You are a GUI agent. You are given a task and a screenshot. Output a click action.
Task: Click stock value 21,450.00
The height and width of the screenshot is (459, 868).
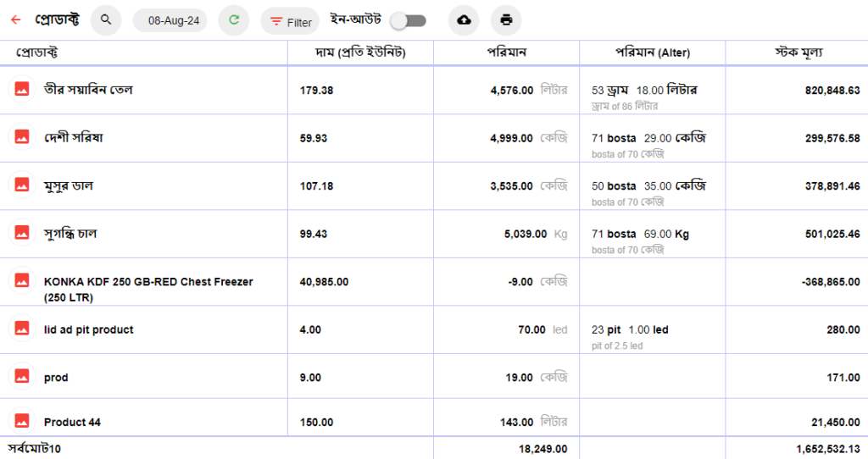(835, 423)
